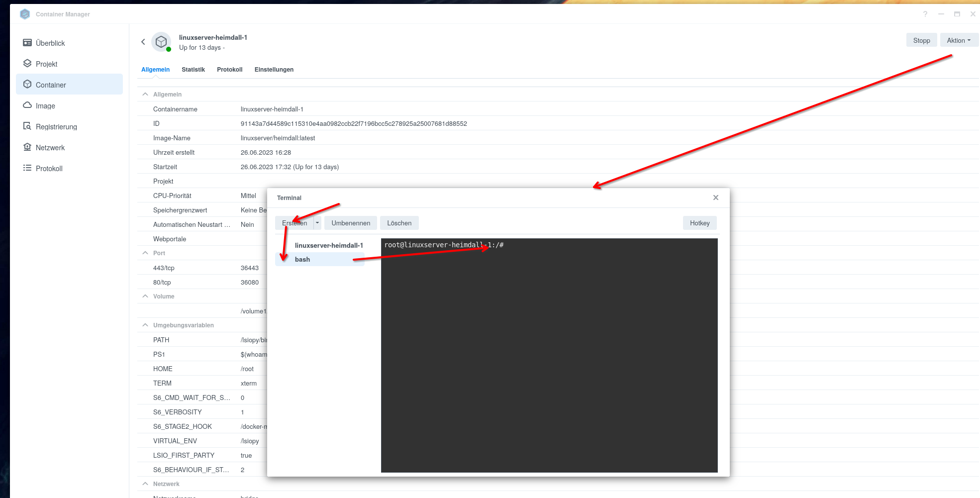Click port value 36443
Viewport: 980px width, 498px height.
click(250, 268)
